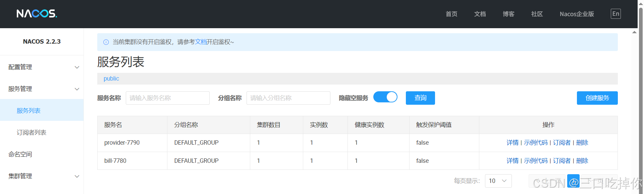
Task: Click the NACOS logo
Action: pos(37,13)
